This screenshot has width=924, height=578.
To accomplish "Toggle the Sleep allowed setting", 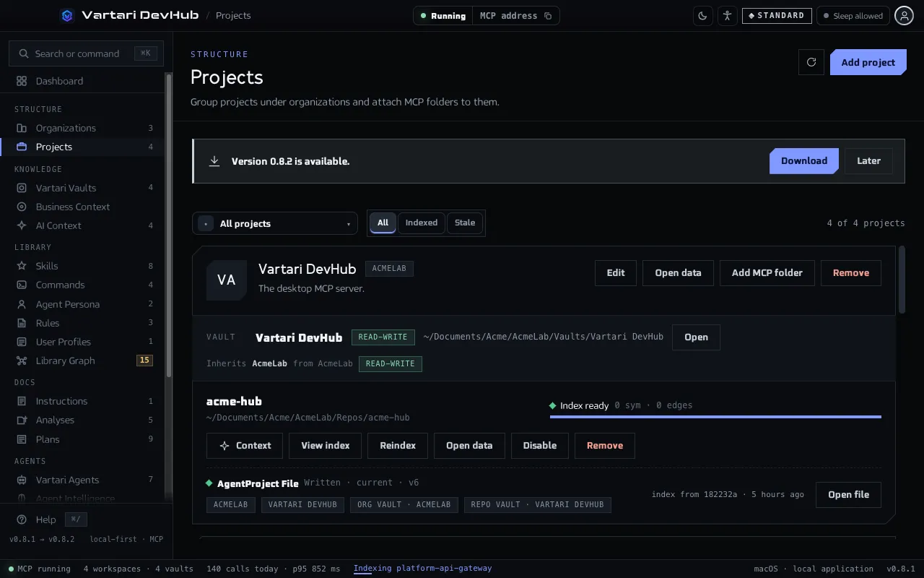I will [853, 15].
